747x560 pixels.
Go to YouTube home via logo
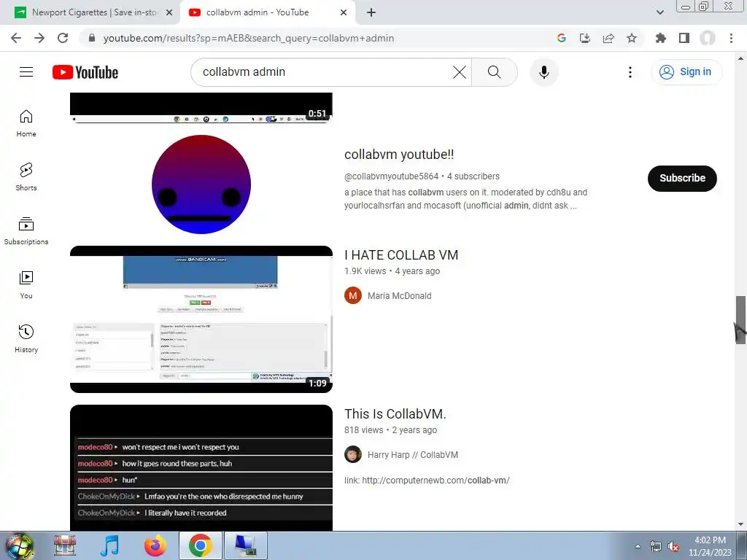[85, 72]
